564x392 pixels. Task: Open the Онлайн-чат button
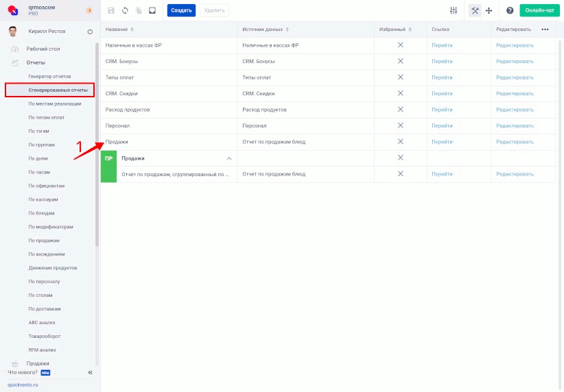539,10
